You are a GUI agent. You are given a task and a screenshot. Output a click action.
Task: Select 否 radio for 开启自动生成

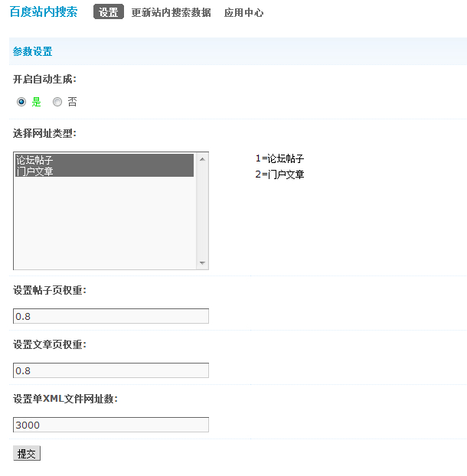point(57,102)
